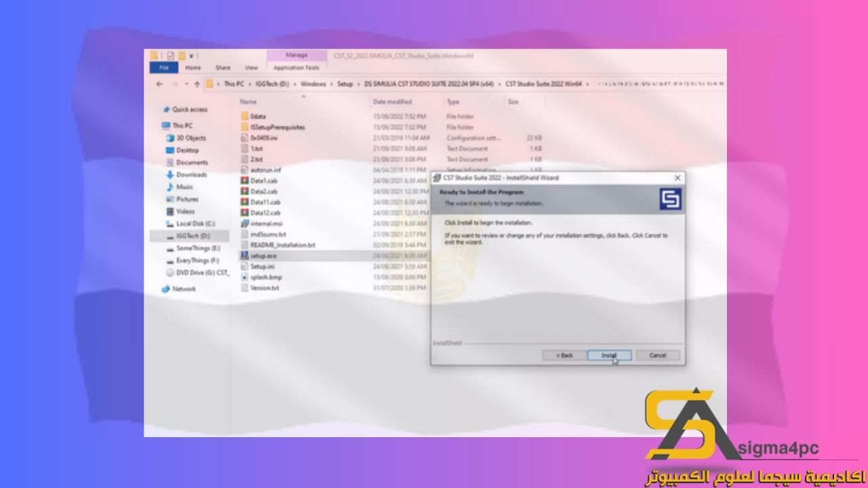Click 'DS SIMULIA CST STUDIO SUITE 2022.04 SP4' breadcrumb
The image size is (868, 488).
(430, 84)
